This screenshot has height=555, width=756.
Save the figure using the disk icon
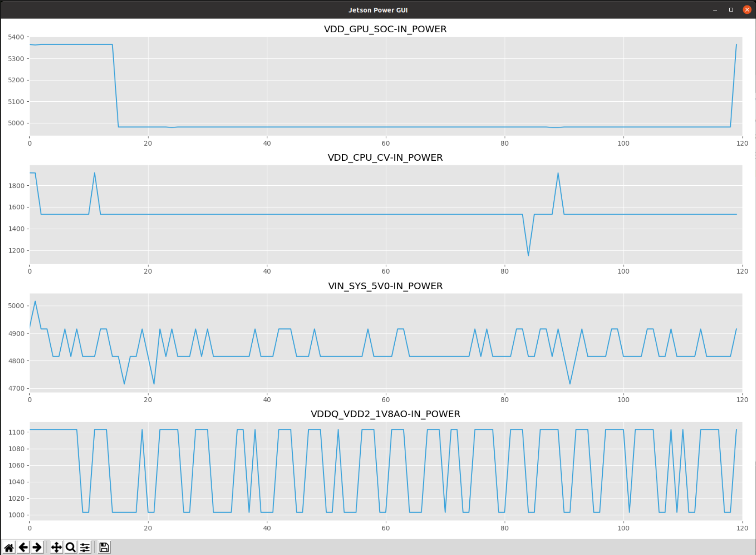pyautogui.click(x=104, y=546)
